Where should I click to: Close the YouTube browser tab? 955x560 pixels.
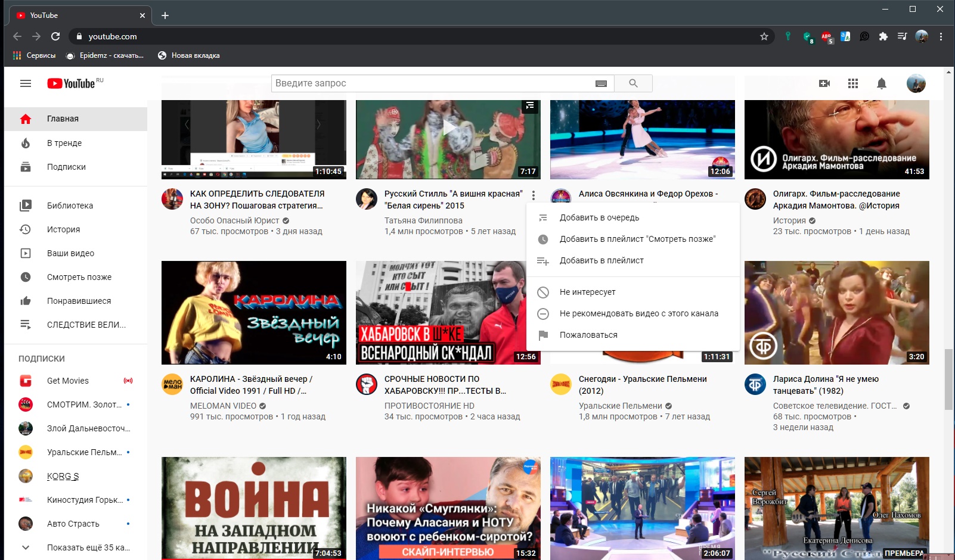point(142,15)
